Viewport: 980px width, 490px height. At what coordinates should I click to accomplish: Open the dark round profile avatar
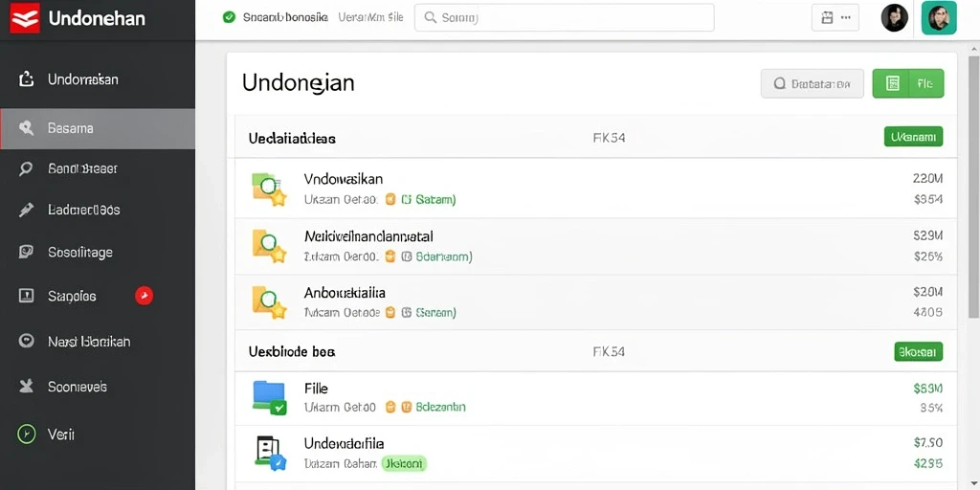coord(895,18)
